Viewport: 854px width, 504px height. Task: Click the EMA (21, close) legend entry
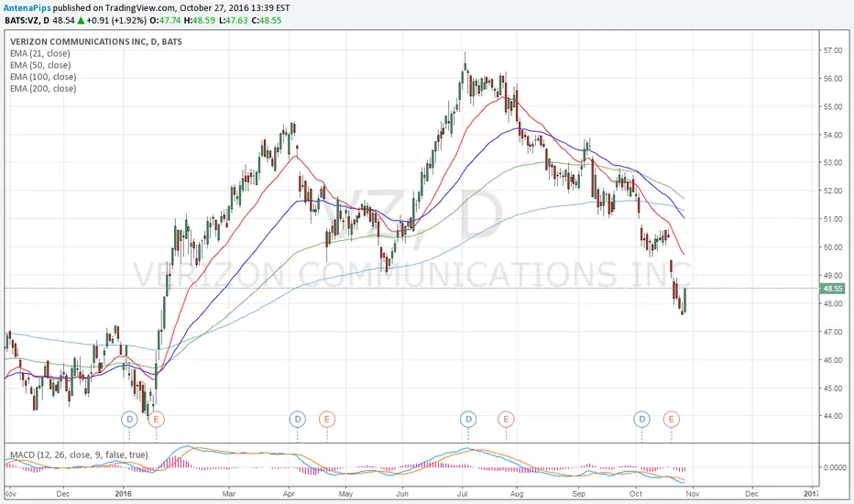[x=39, y=53]
